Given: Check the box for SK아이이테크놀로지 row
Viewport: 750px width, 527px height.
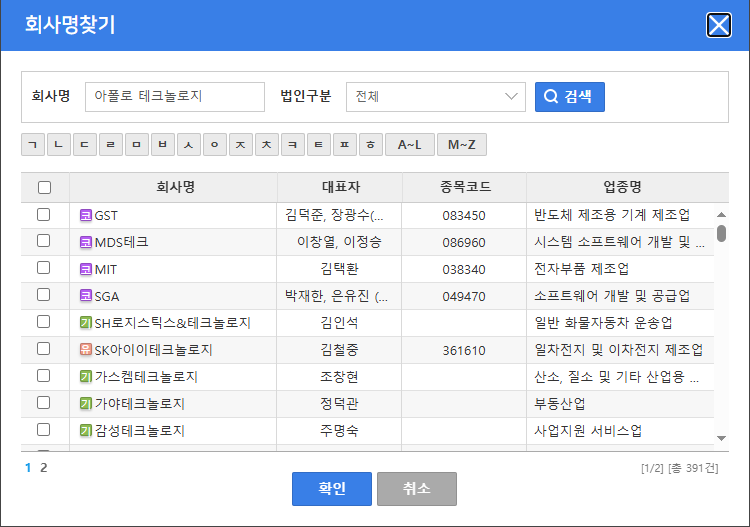Looking at the screenshot, I should tap(44, 349).
